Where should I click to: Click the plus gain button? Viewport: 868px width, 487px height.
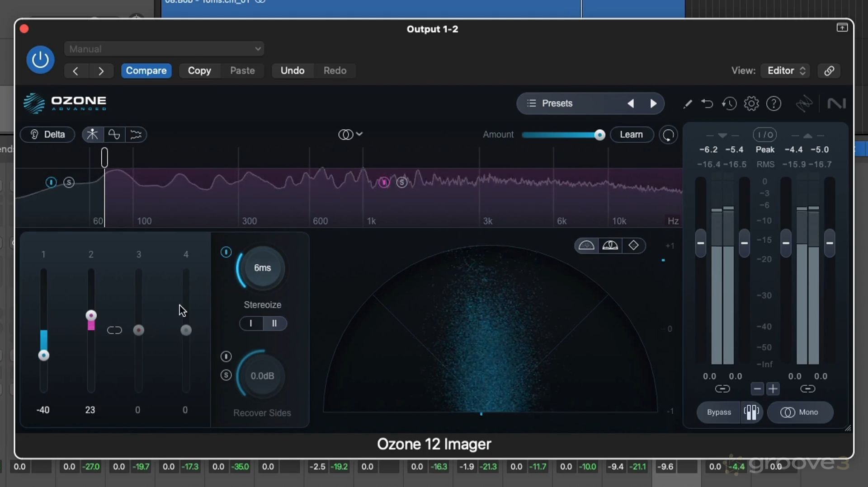[773, 389]
